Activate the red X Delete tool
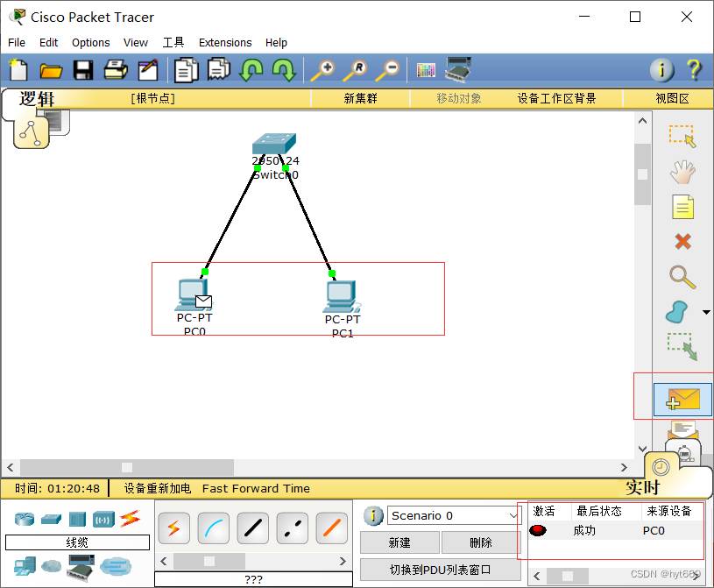This screenshot has width=714, height=588. click(682, 241)
